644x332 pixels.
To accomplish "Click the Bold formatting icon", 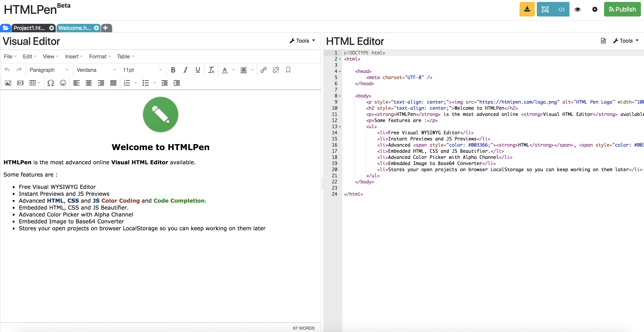I will tap(173, 70).
